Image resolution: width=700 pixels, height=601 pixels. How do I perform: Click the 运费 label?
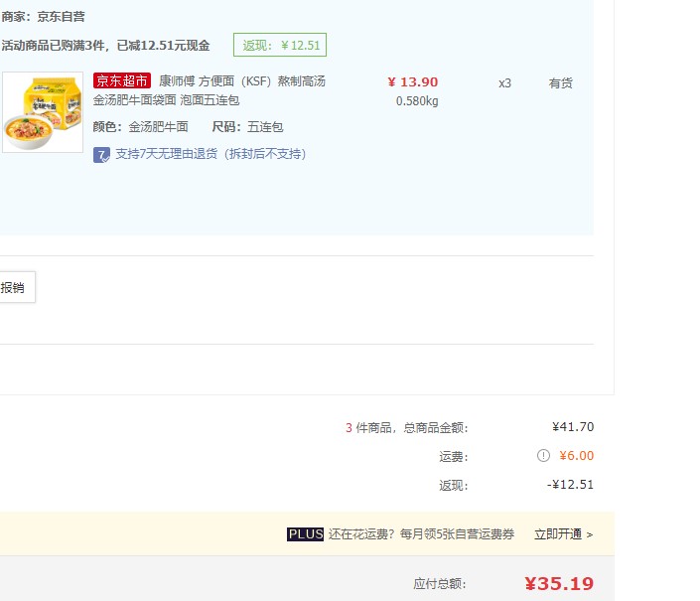point(454,456)
